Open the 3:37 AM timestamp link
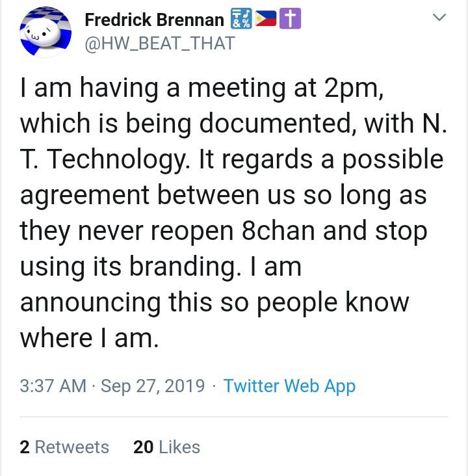 pos(53,386)
